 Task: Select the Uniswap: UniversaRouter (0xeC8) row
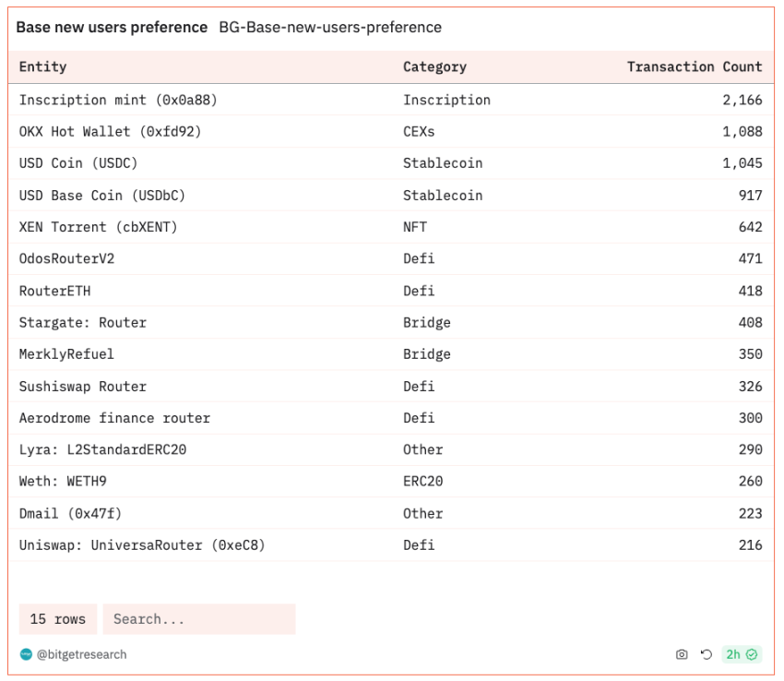point(142,545)
